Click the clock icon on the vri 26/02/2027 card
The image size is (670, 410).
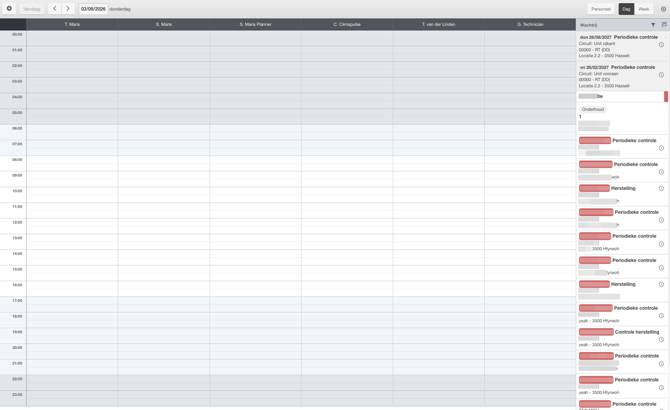661,75
